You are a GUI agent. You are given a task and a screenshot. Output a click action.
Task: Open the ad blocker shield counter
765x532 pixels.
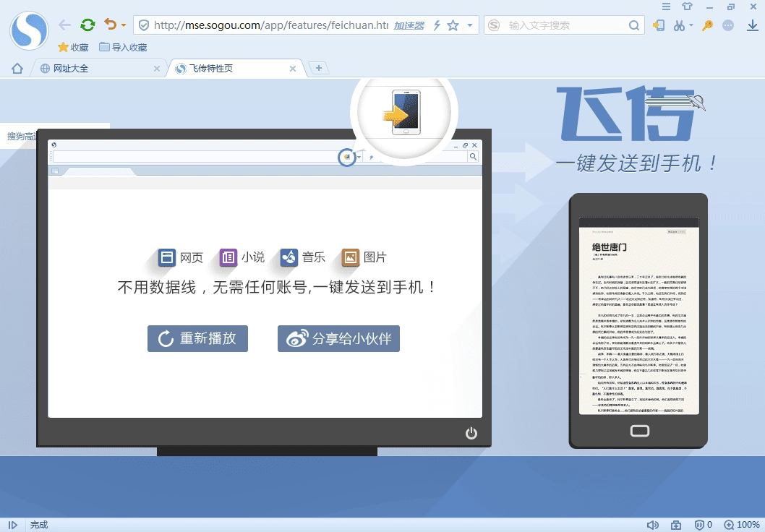[703, 525]
